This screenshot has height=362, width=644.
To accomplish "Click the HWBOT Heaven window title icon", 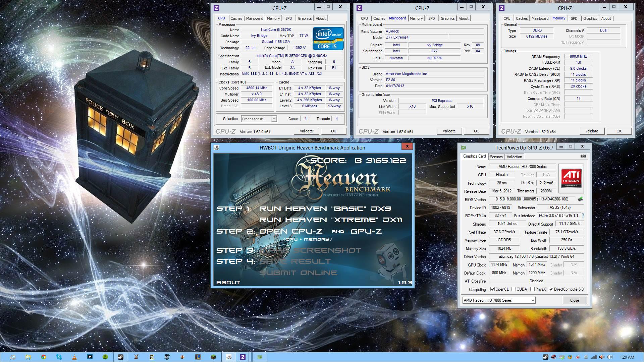I will tap(217, 147).
